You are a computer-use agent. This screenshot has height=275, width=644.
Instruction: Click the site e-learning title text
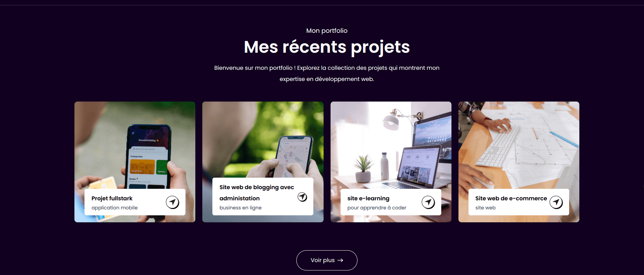[368, 198]
